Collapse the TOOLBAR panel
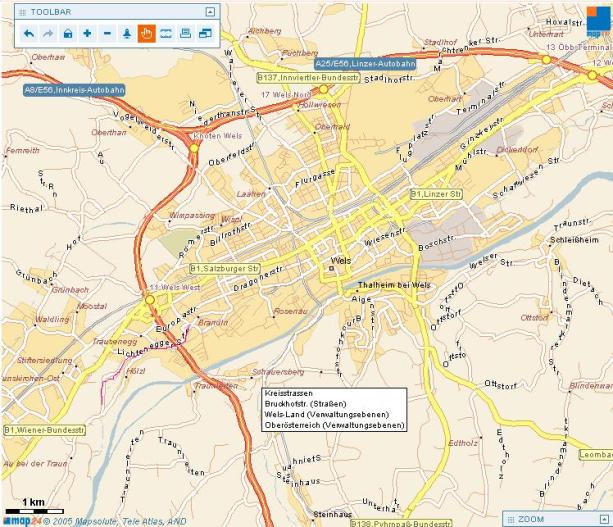The width and height of the screenshot is (613, 527). 210,12
